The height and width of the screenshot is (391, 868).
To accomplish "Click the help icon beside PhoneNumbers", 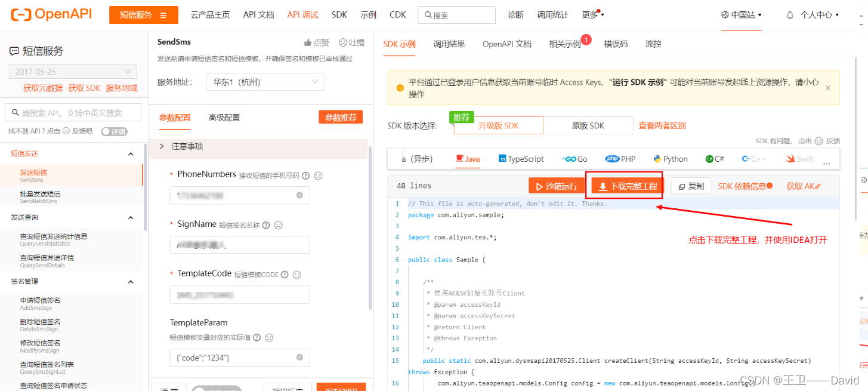I will point(306,176).
